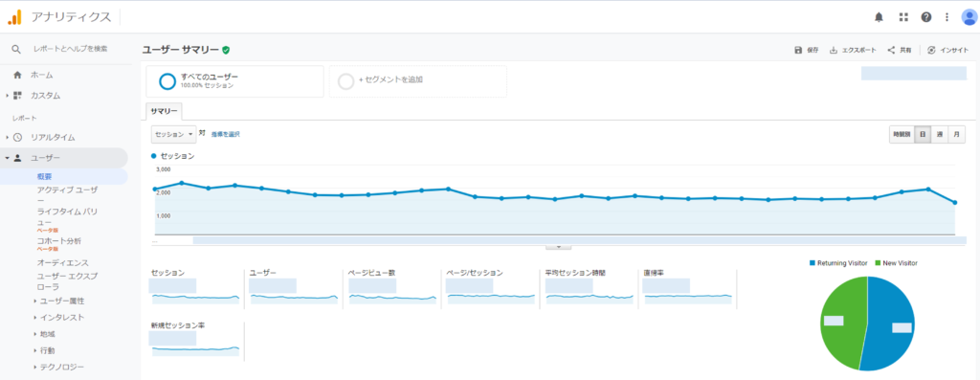Screen dimensions: 980x380
Task: Click the final data point on session chart
Action: coord(954,203)
